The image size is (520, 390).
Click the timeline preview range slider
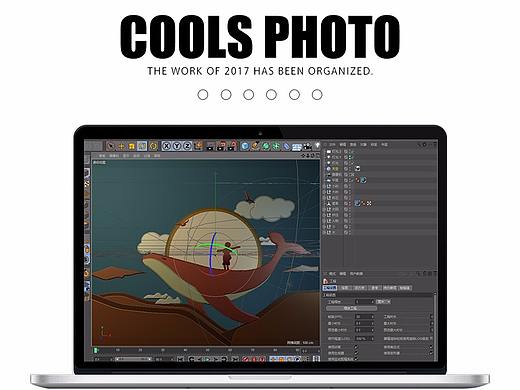pos(133,359)
